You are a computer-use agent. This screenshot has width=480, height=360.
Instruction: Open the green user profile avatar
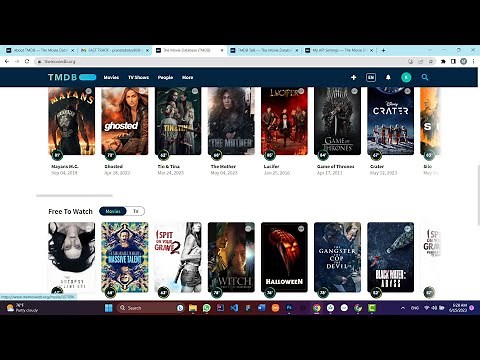click(x=406, y=77)
